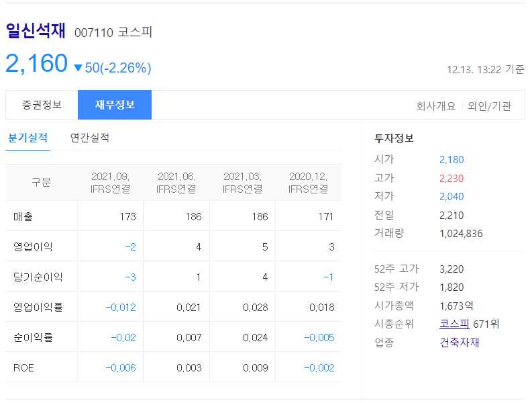Viewport: 532px width, 403px height.
Task: Click 영업이익 value 5
Action: (x=265, y=247)
